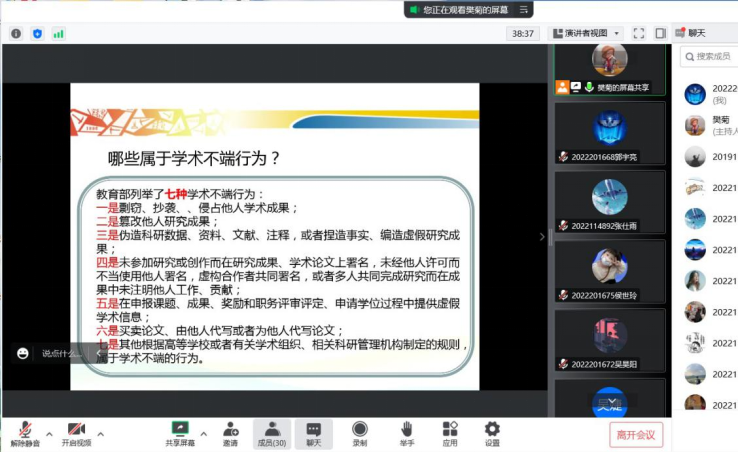The height and width of the screenshot is (452, 738).
Task: Raise hand using the 举手 icon
Action: tap(406, 433)
